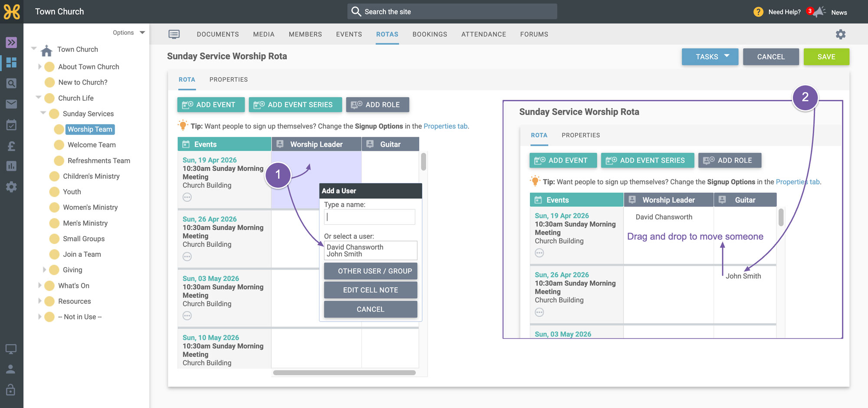
Task: Open the pound sign finance icon in sidebar
Action: coord(11,146)
